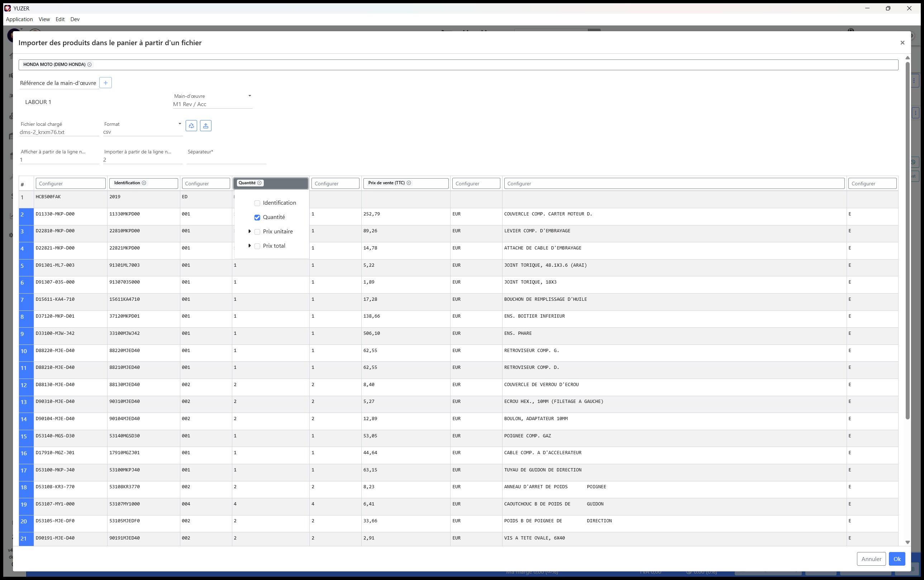Image resolution: width=924 pixels, height=580 pixels.
Task: Open the Edit menu
Action: coord(60,19)
